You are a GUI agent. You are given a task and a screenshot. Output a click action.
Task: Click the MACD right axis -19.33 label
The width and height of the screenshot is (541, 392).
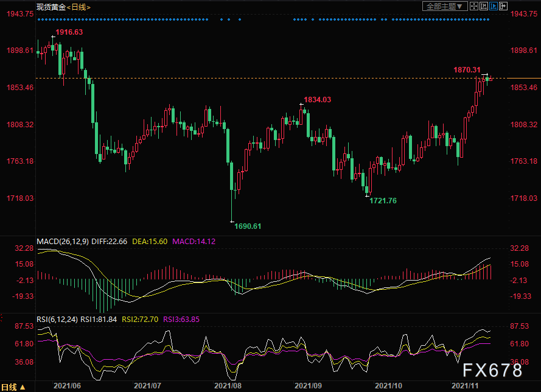click(x=521, y=296)
